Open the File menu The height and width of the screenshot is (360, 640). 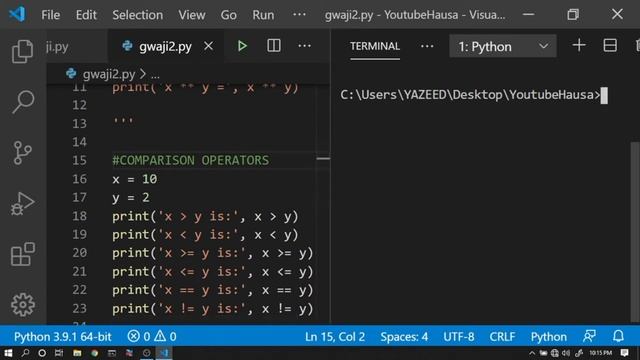[51, 15]
